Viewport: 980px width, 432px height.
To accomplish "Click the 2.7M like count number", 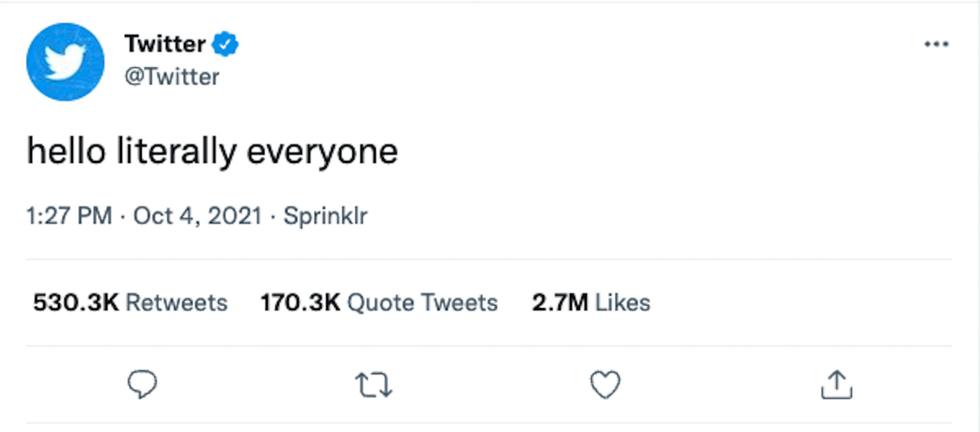I will point(560,302).
